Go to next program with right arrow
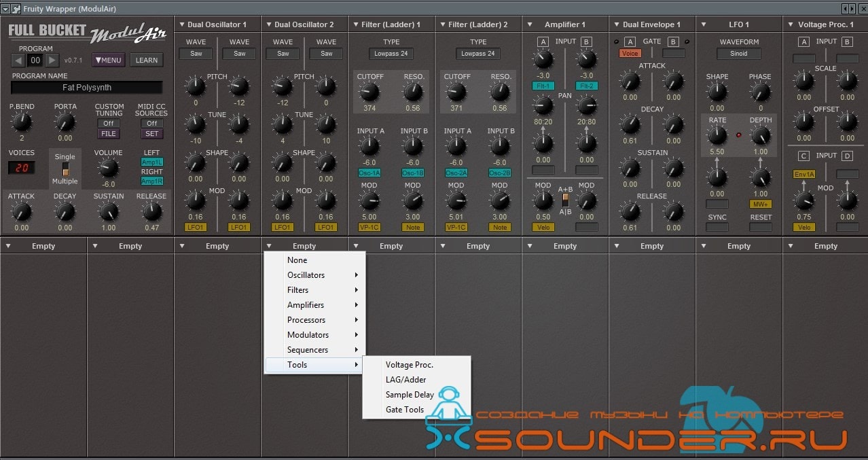This screenshot has height=460, width=868. (x=52, y=60)
